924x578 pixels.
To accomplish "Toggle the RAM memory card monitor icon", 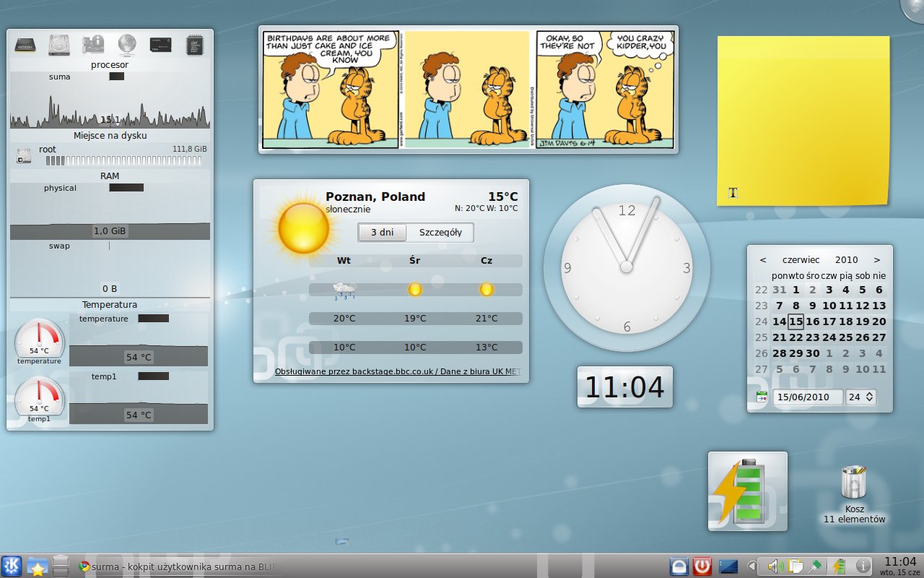I will 160,45.
